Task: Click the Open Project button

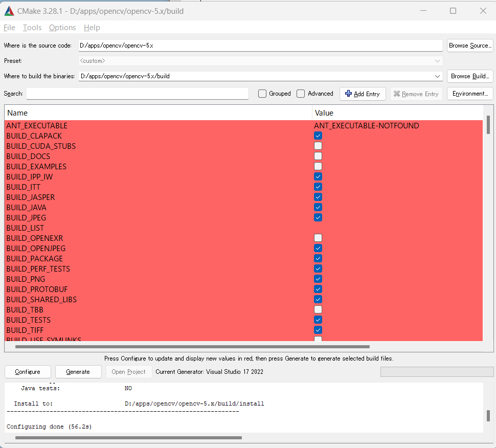Action: click(x=129, y=372)
